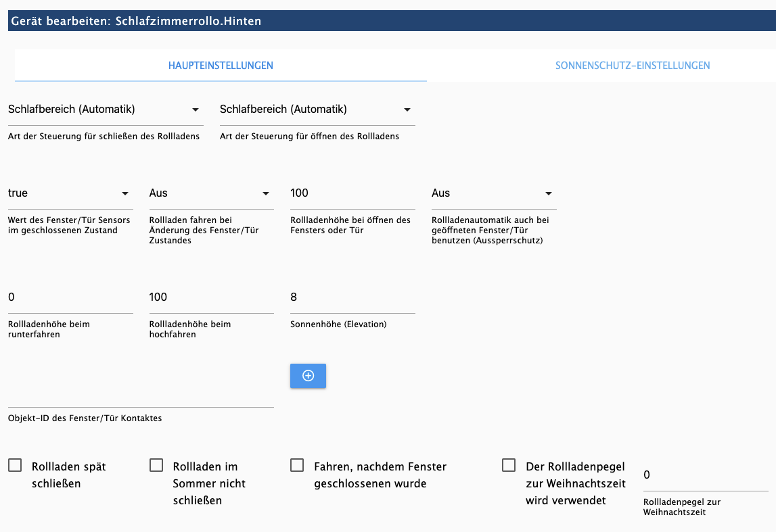Click the 'Rollladenhöhe beim hochfahren' input
Screen dimensions: 776x532
(210, 297)
